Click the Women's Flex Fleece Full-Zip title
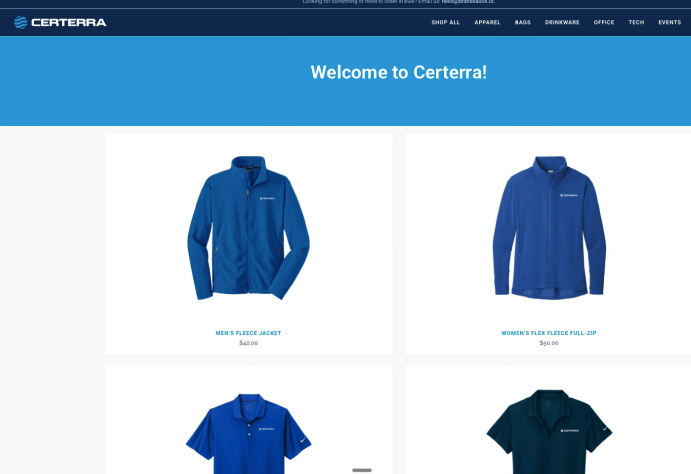This screenshot has height=474, width=691. (548, 333)
